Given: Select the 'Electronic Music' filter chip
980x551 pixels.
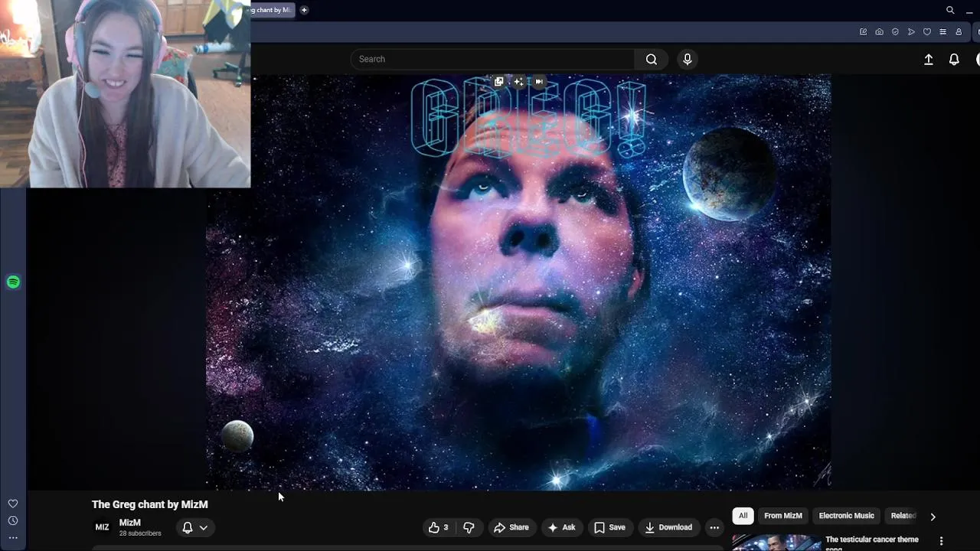Looking at the screenshot, I should coord(846,516).
